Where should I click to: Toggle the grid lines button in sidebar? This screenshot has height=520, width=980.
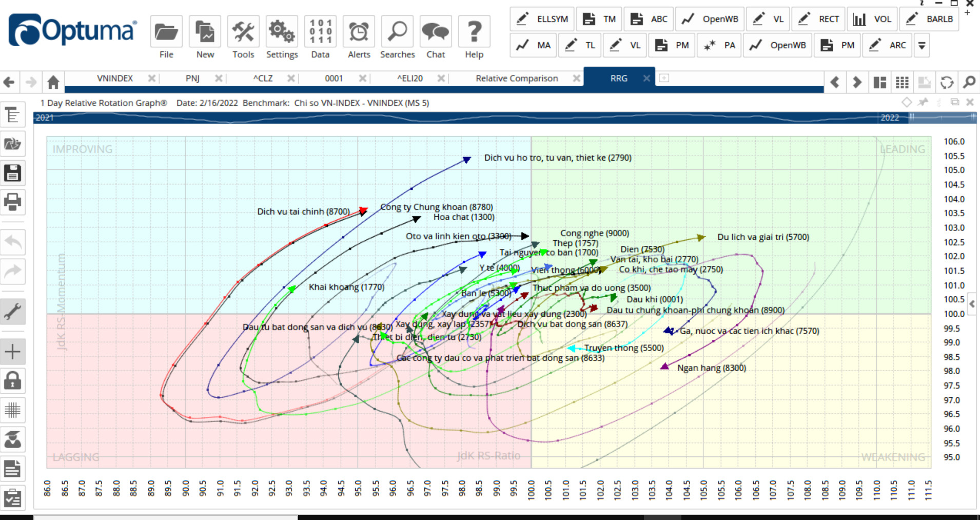click(12, 410)
